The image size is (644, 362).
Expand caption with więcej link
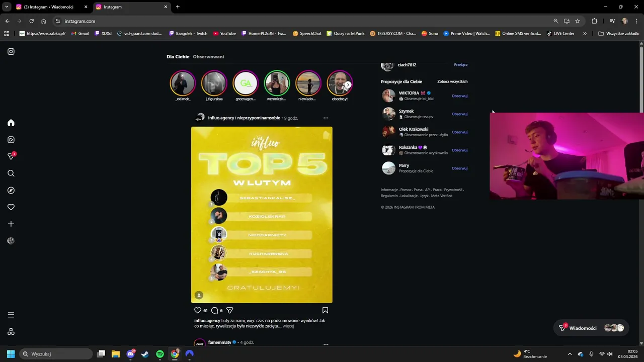(x=288, y=326)
